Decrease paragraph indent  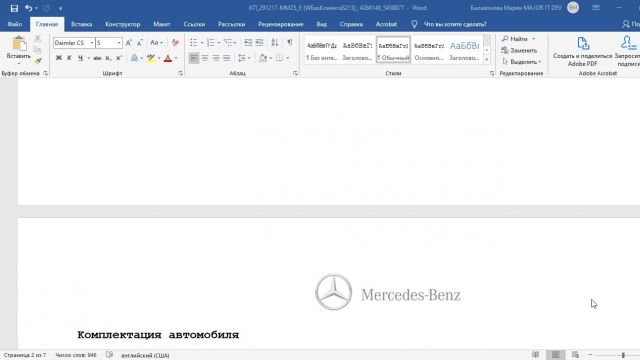point(248,43)
